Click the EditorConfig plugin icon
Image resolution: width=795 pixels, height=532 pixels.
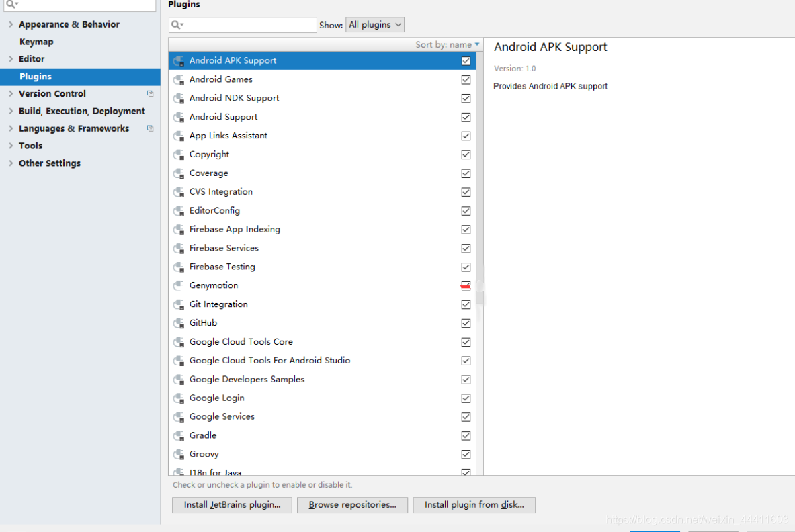click(x=179, y=211)
